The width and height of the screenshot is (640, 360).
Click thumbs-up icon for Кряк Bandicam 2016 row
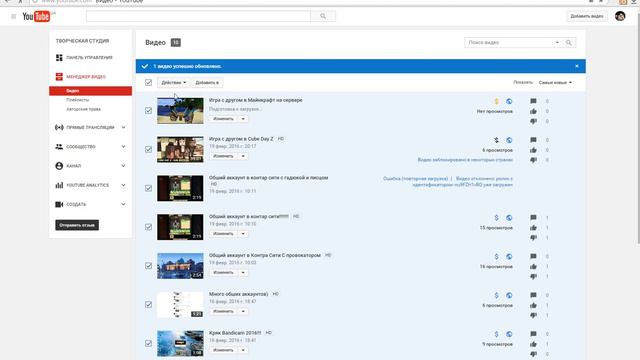click(x=533, y=344)
